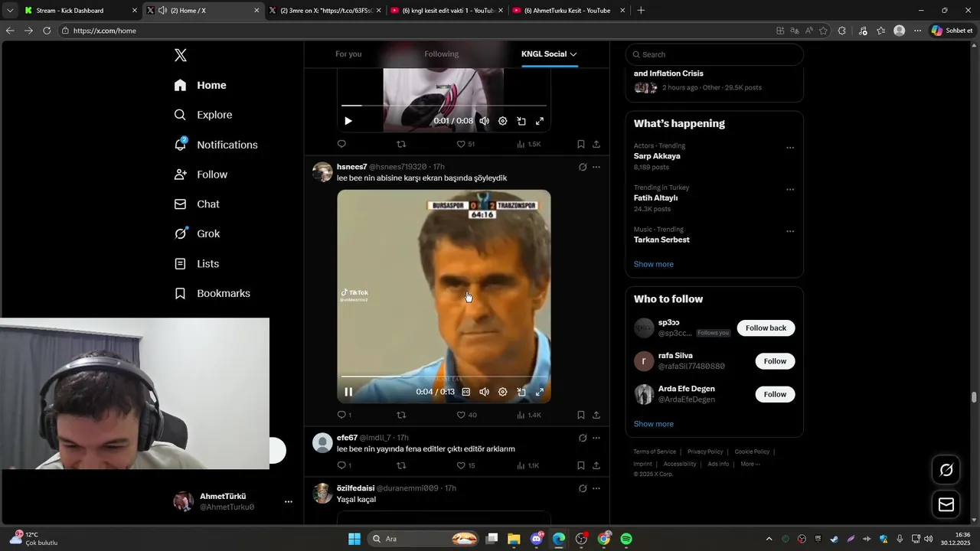The image size is (980, 551).
Task: Repost efe67's post
Action: click(x=401, y=465)
